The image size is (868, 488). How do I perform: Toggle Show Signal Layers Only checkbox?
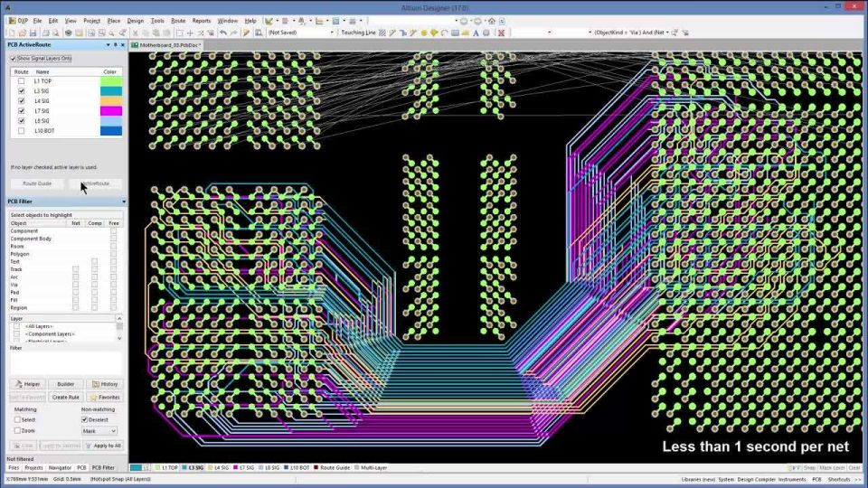click(14, 58)
